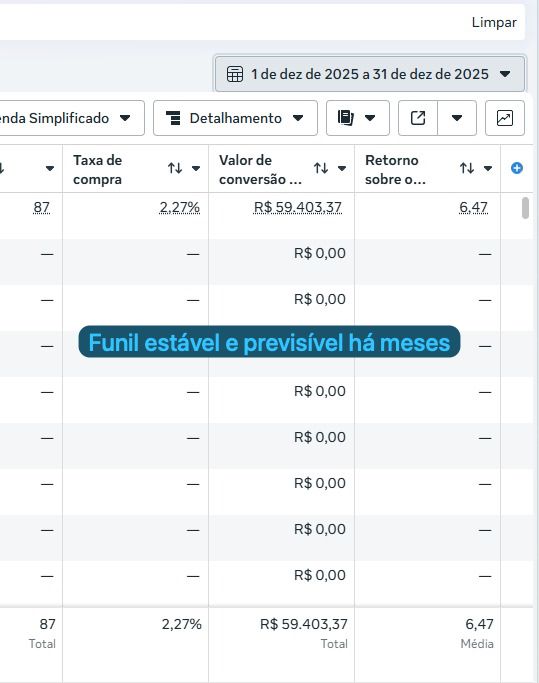Click the 87 Total footer value
The height and width of the screenshot is (683, 539).
coord(47,624)
